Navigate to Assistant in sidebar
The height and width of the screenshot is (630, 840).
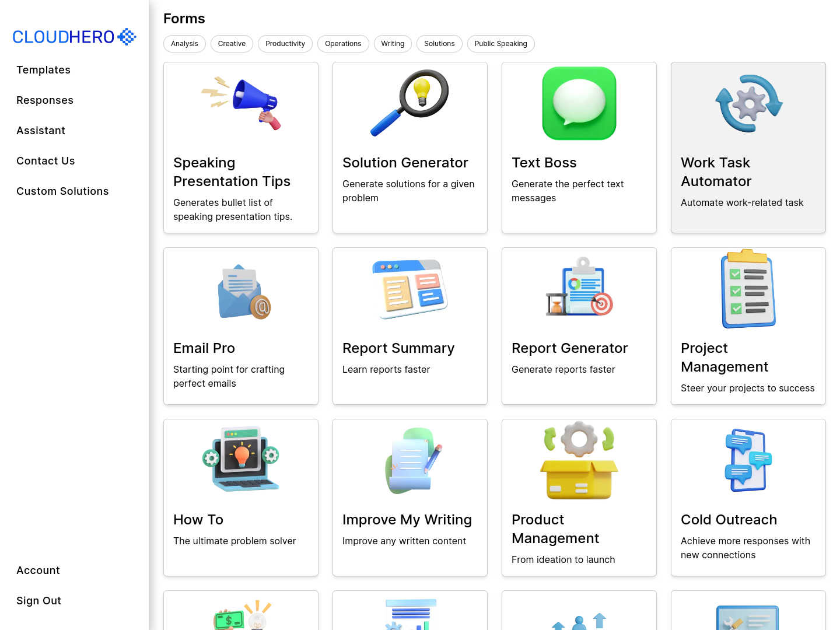click(41, 131)
